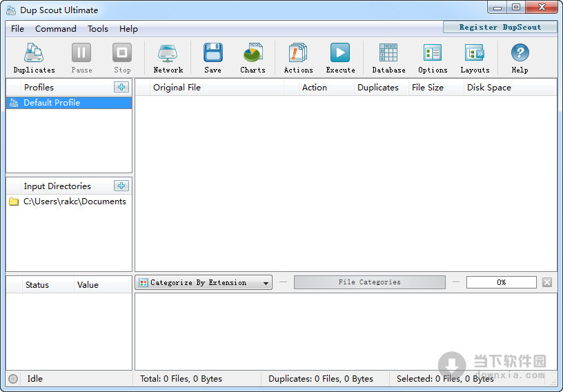563x392 pixels.
Task: Start a Duplicates search from the toolbar
Action: click(34, 58)
